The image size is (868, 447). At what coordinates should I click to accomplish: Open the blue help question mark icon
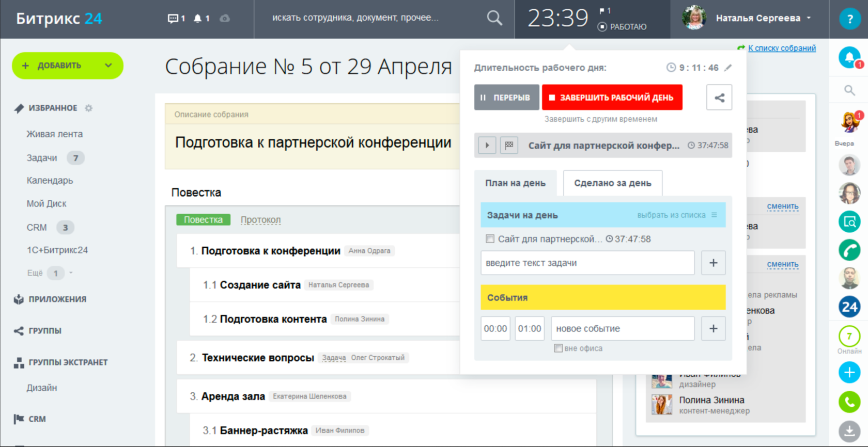point(849,19)
